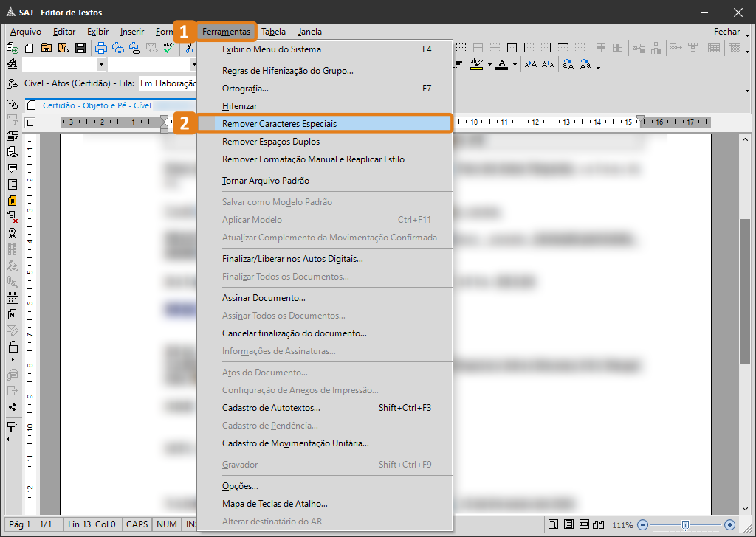Viewport: 756px width, 537px height.
Task: Choose Finalizar/Liberar nos Autos Digitais...
Action: click(325, 259)
